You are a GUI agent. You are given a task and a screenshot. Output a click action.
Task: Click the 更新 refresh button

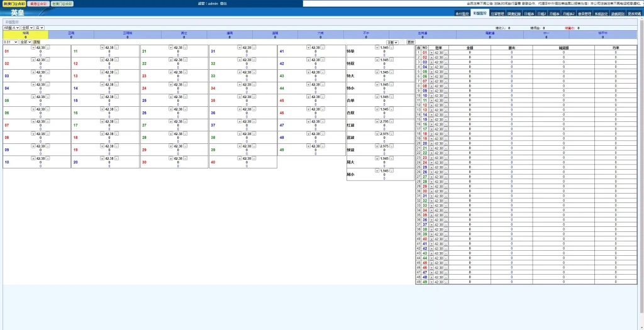pos(410,42)
